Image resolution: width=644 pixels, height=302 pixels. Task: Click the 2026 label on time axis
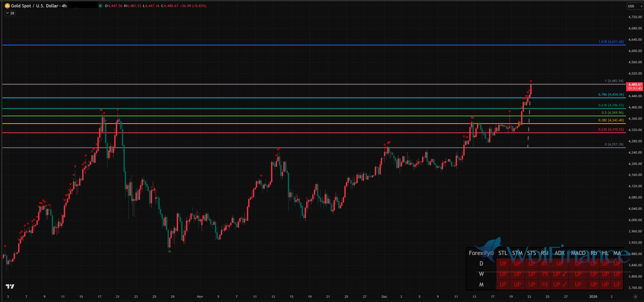pyautogui.click(x=593, y=297)
